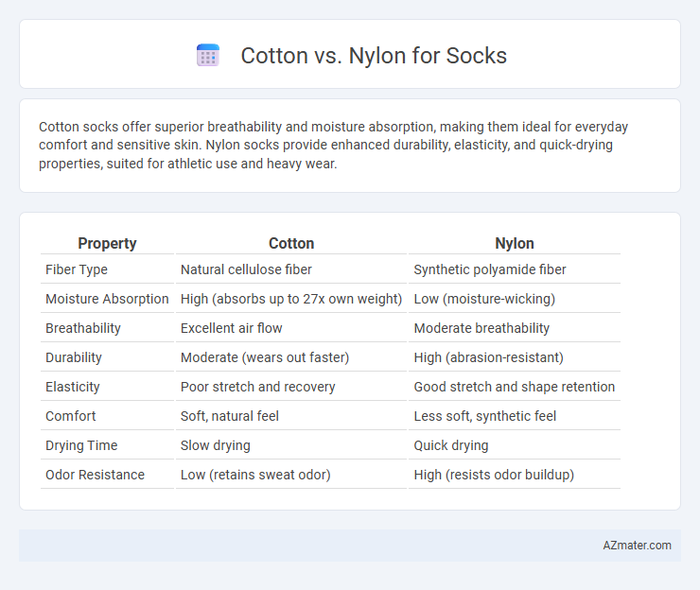
Task: Click the 'Excellent air flow' cell
Action: [231, 328]
